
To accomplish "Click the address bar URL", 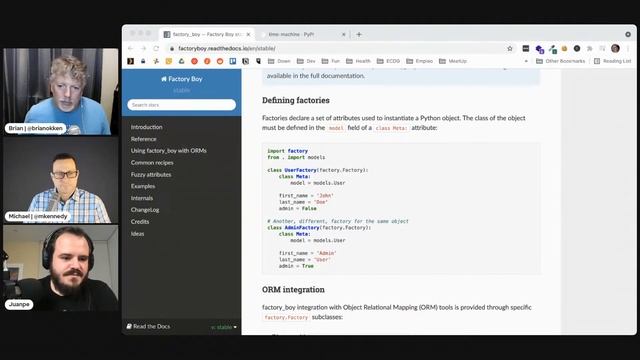I will pos(227,49).
